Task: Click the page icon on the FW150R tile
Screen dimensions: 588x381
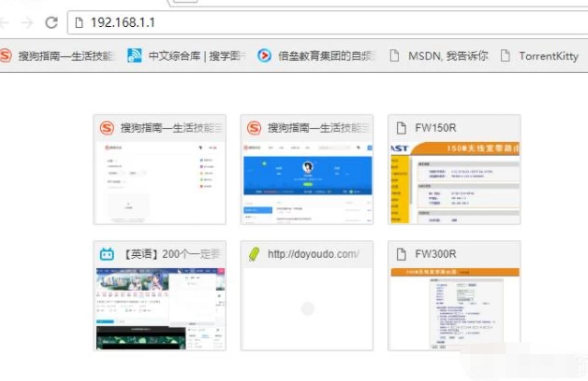Action: point(401,128)
